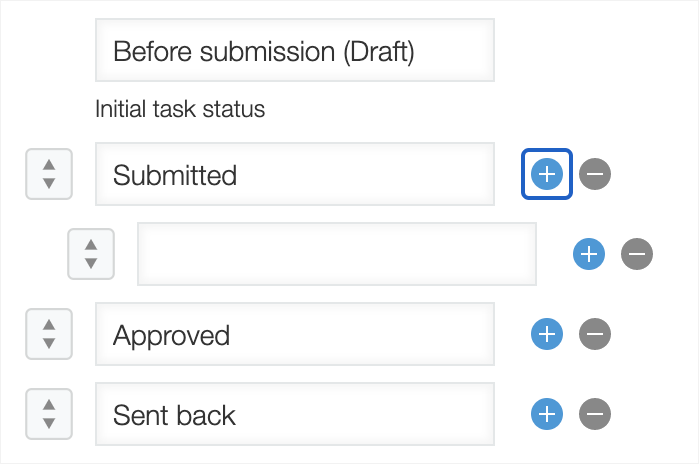This screenshot has width=699, height=464.
Task: Click the plus icon beside Submitted
Action: tap(546, 174)
